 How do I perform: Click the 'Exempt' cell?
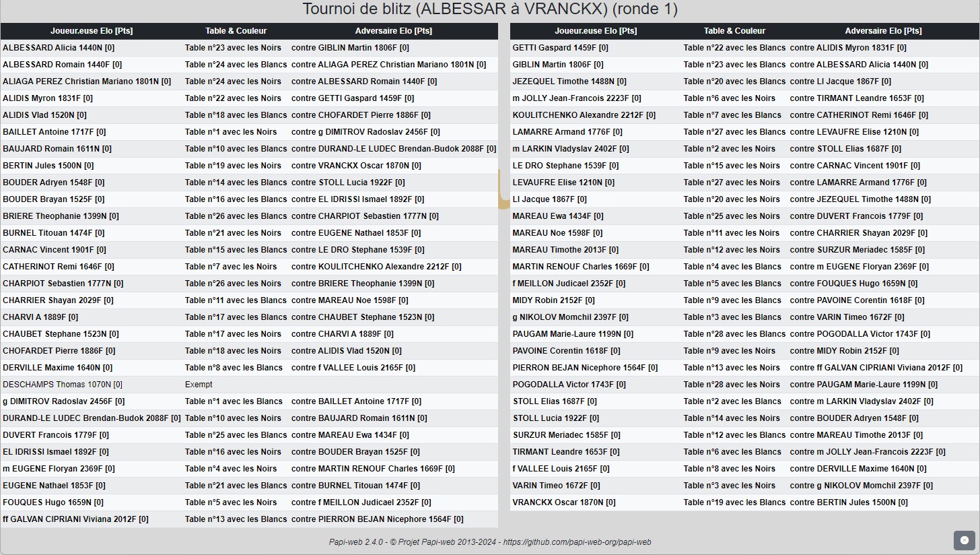(199, 385)
